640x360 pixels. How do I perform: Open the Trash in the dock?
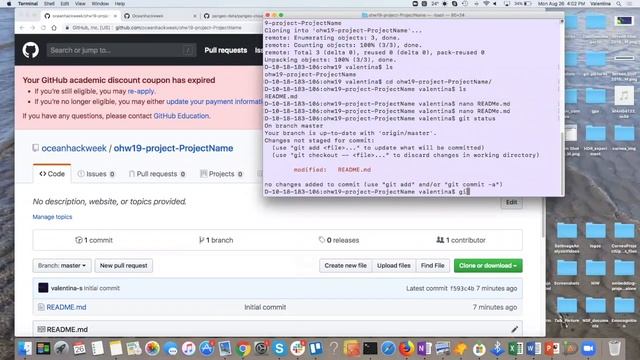[x=614, y=349]
